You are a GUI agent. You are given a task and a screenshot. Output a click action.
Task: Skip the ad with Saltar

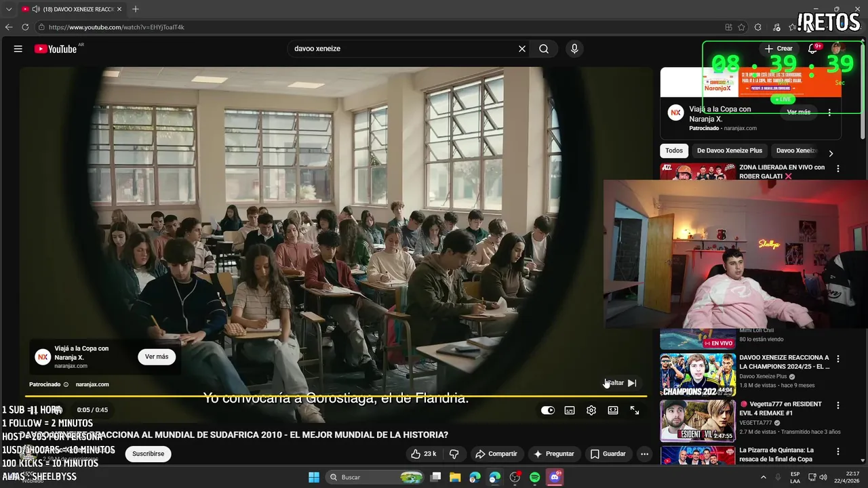(621, 383)
